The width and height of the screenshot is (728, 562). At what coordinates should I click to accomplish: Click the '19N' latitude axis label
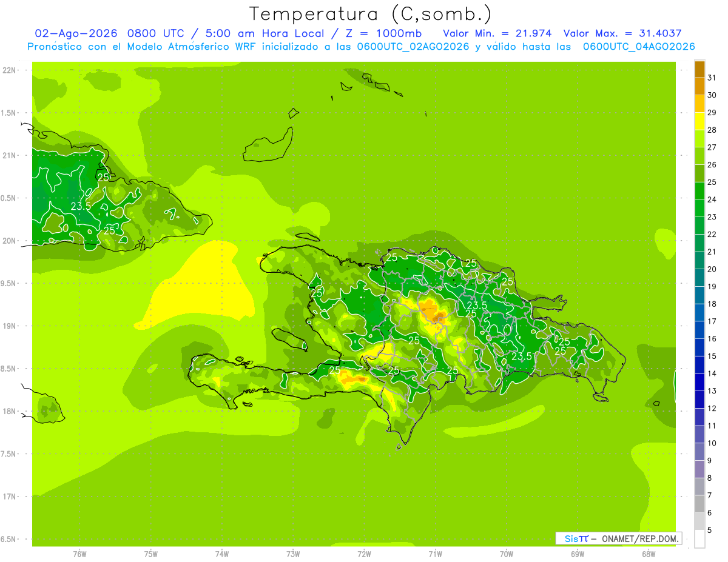[9, 326]
